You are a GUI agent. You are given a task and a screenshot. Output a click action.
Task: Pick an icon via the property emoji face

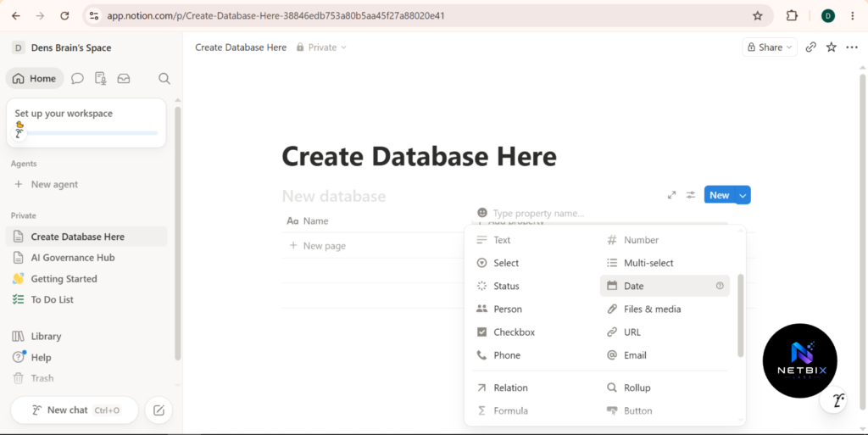(x=482, y=213)
